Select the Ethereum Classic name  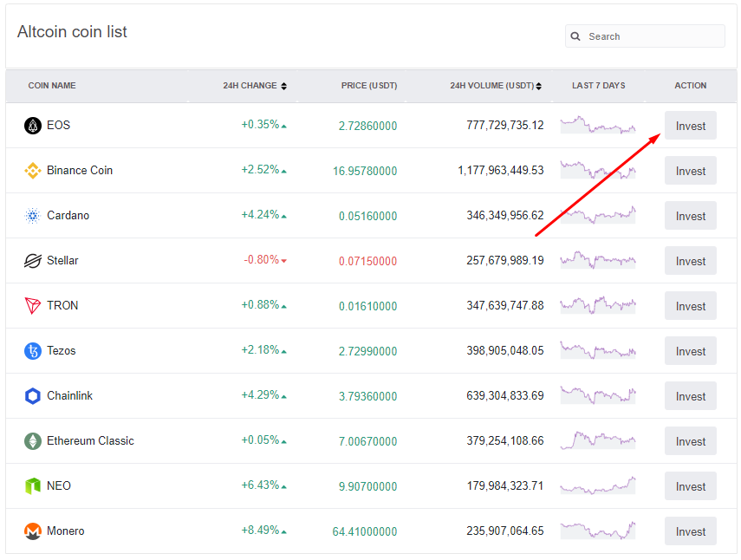pos(90,441)
